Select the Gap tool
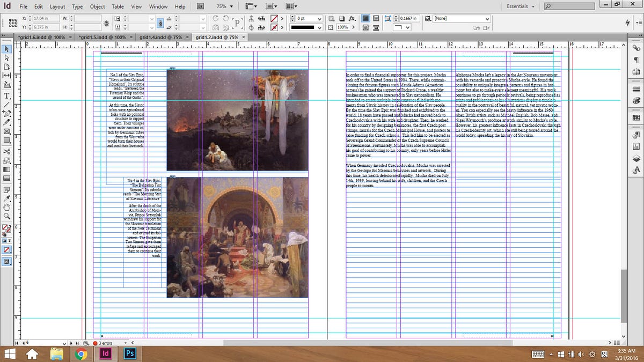The width and height of the screenshot is (644, 362). (x=7, y=76)
